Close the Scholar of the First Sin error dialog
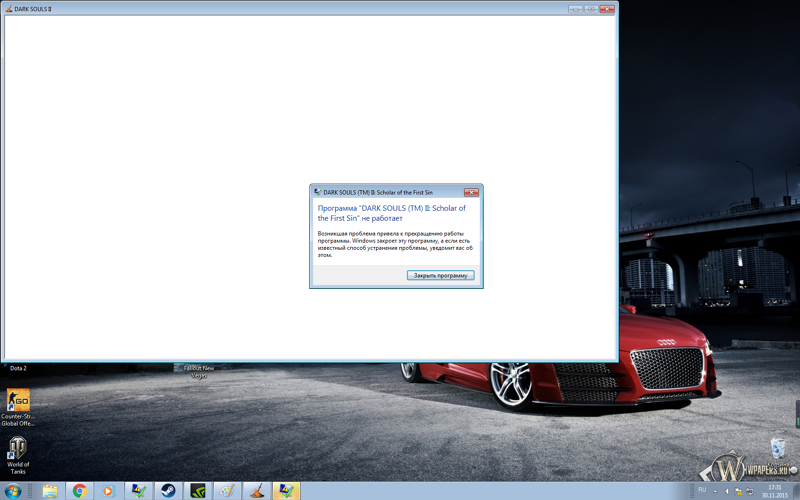800x500 pixels. 471,192
